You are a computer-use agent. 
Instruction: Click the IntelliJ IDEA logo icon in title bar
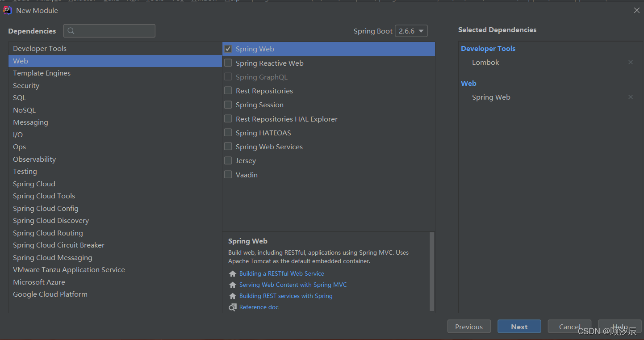click(x=7, y=10)
